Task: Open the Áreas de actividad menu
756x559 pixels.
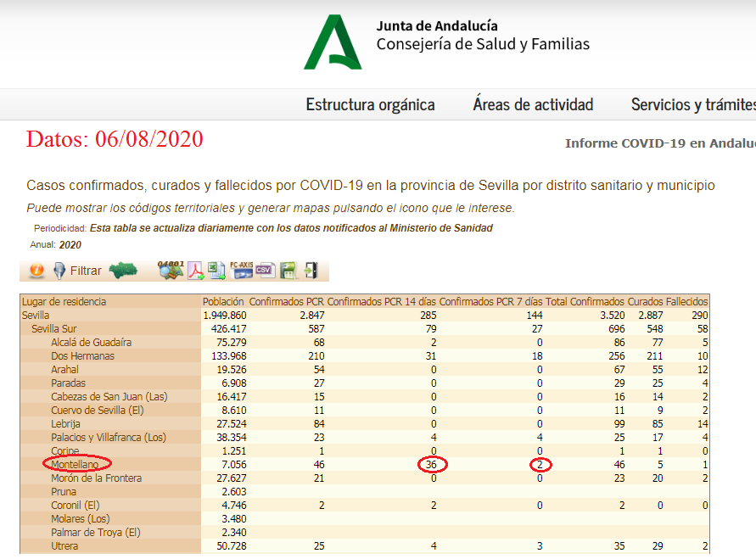Action: [x=533, y=105]
